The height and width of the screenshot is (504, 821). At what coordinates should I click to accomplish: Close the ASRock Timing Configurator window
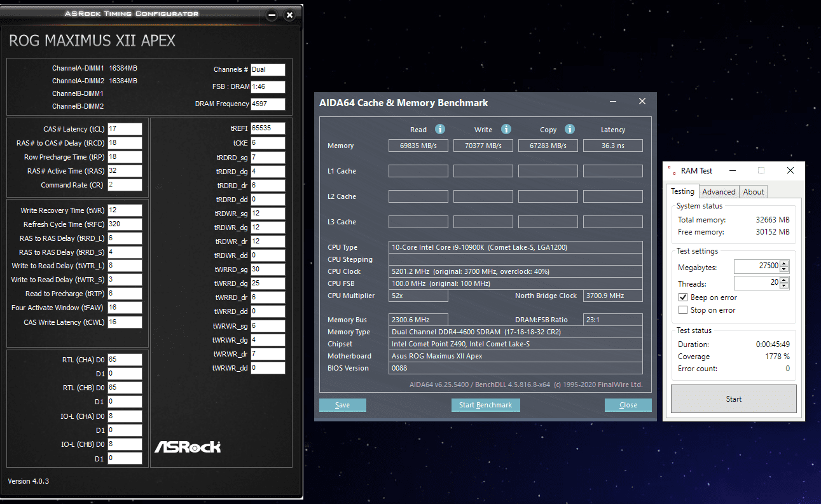pyautogui.click(x=289, y=15)
